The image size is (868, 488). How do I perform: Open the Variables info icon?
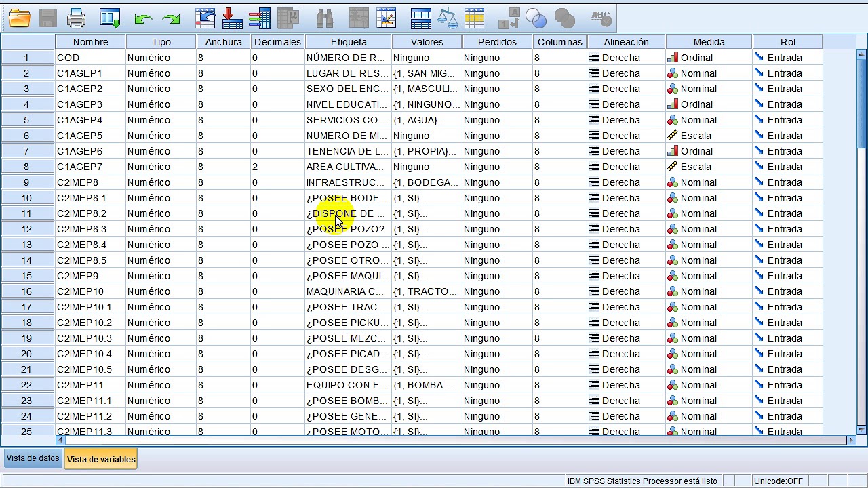click(x=259, y=18)
